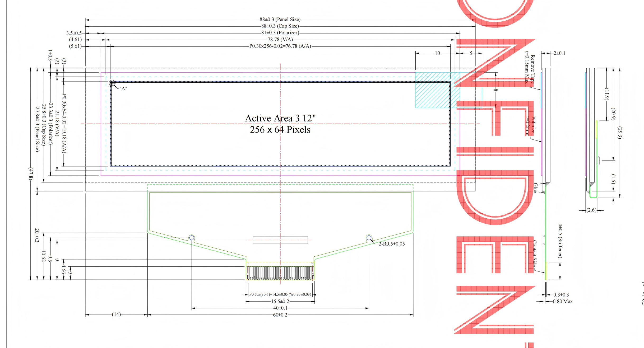
Task: Click the '(20.9)' folded-view dimension
Action: tap(614, 114)
